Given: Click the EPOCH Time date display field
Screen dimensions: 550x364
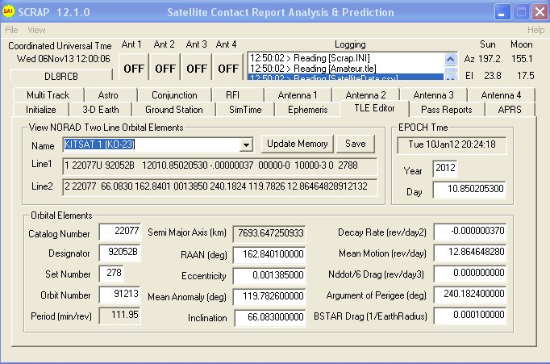Looking at the screenshot, I should [452, 145].
